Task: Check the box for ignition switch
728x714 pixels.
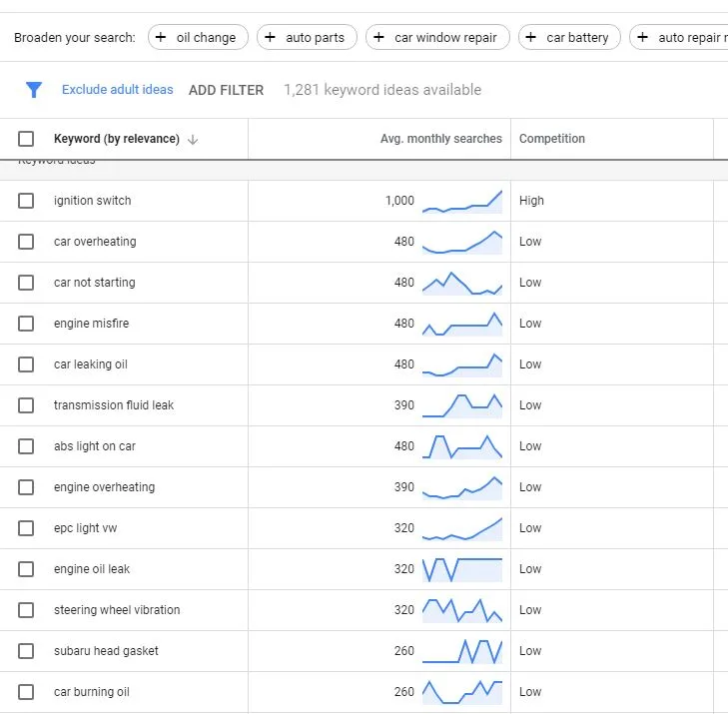Action: 26,201
